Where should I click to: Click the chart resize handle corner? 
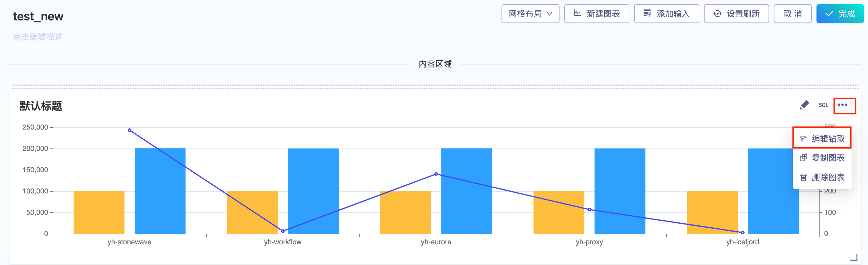tap(853, 258)
